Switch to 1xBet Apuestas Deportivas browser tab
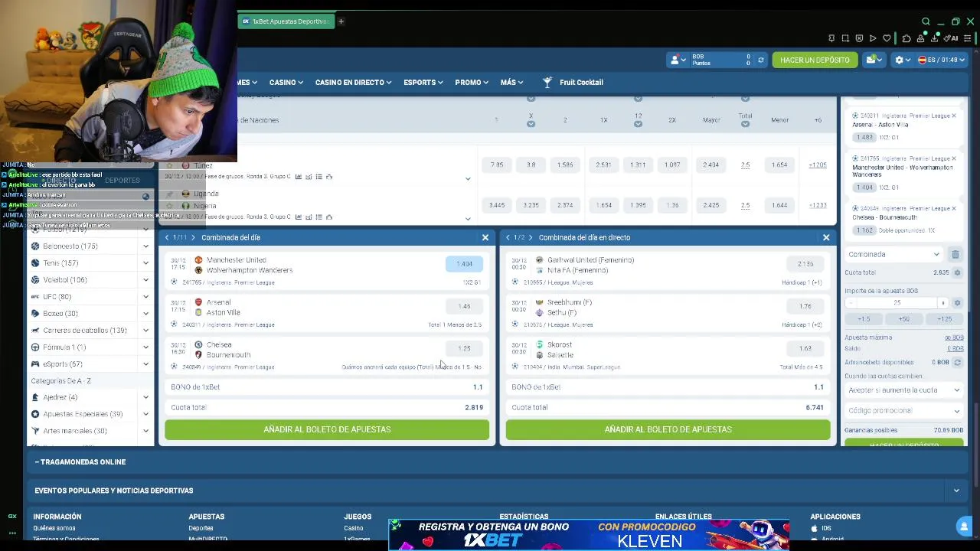Screen dimensions: 980x551 [286, 21]
